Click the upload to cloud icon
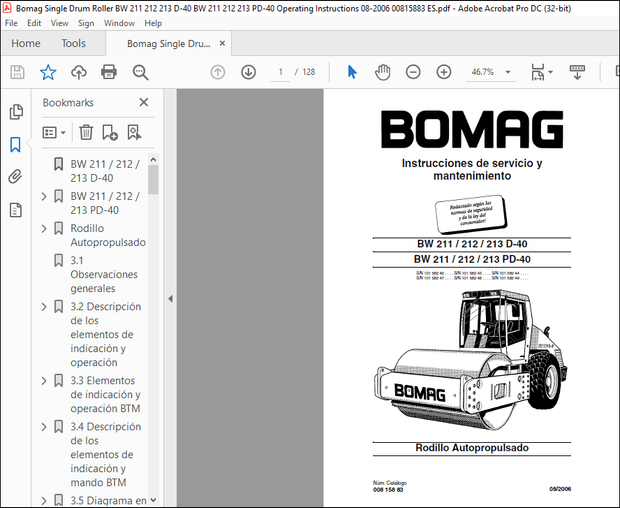Viewport: 620px width, 508px height. [x=79, y=72]
